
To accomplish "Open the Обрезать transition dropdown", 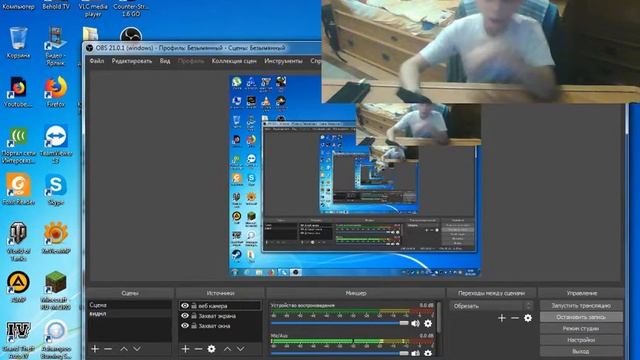I will point(491,306).
